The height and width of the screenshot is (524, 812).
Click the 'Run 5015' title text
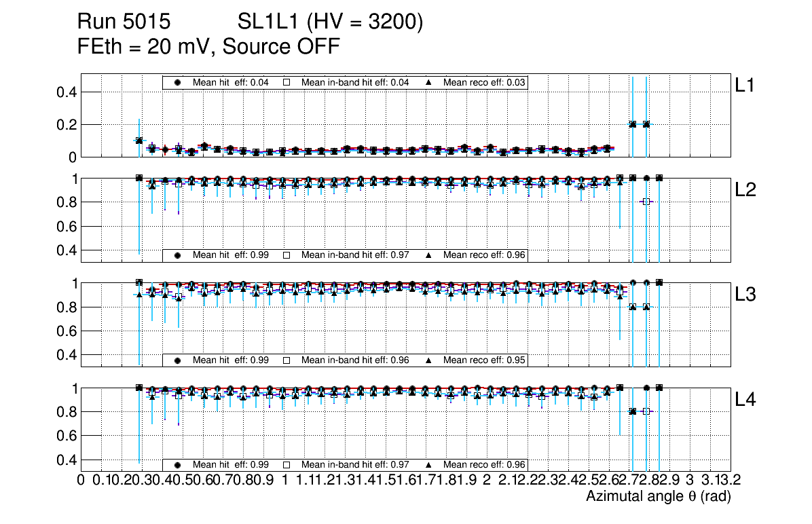click(123, 22)
